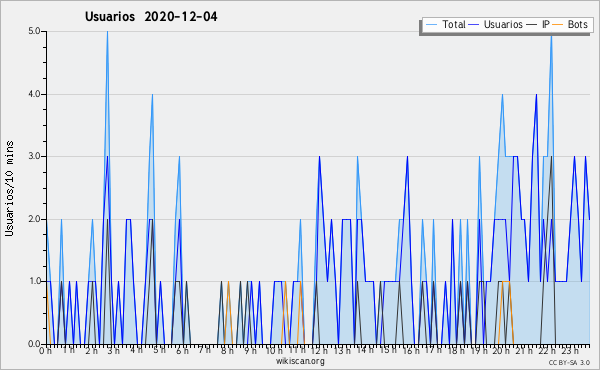Click the Bots legend entry
Screen dimensions: 600x370
point(569,25)
